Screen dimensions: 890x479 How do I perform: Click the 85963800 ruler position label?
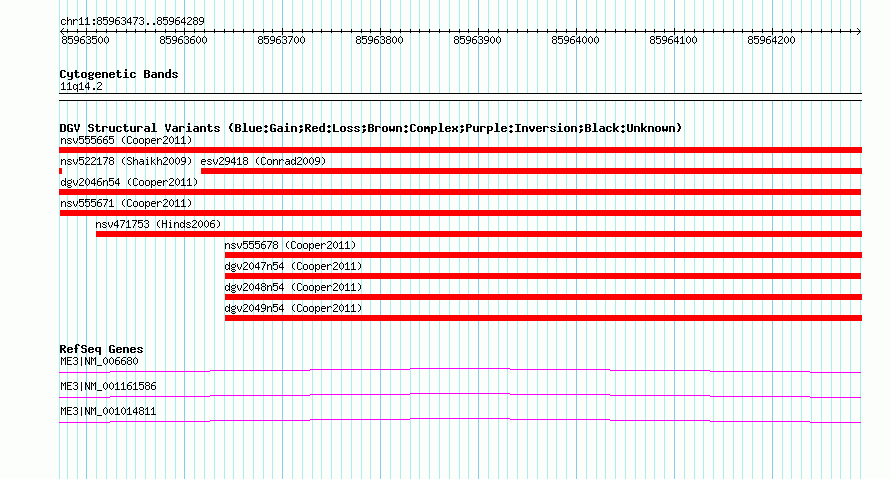click(x=379, y=40)
